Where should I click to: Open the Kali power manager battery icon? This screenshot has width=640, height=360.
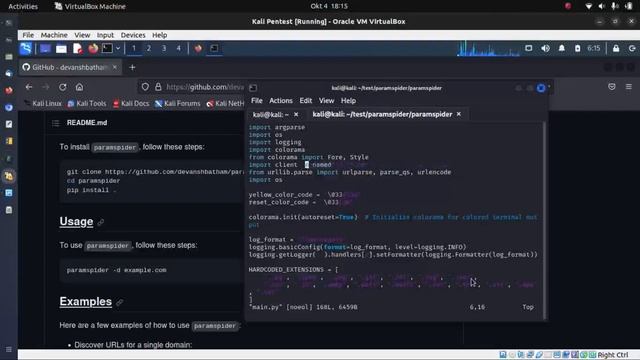coord(577,48)
